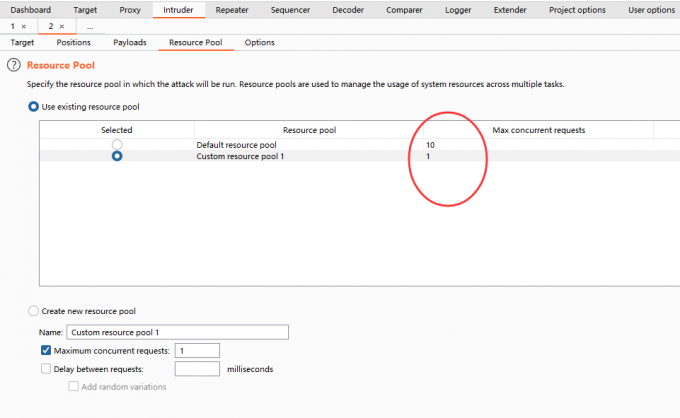
Task: Select Intruder attack tab 2
Action: tap(51, 26)
